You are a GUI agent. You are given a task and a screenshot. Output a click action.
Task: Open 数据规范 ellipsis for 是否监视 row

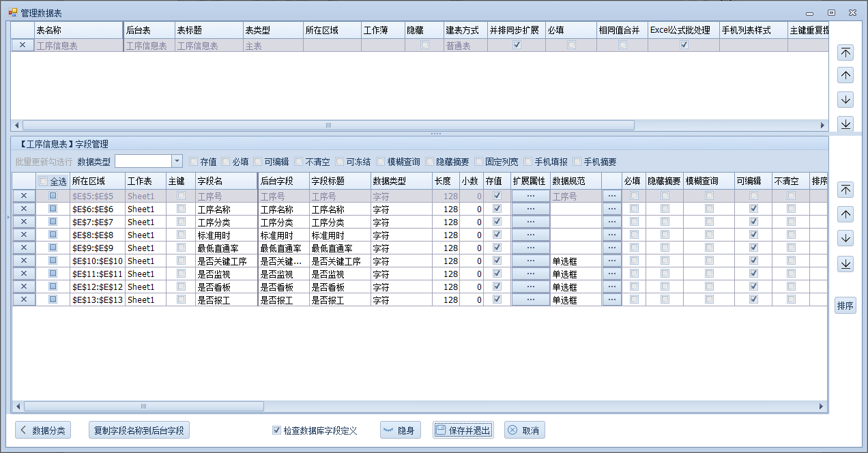611,274
